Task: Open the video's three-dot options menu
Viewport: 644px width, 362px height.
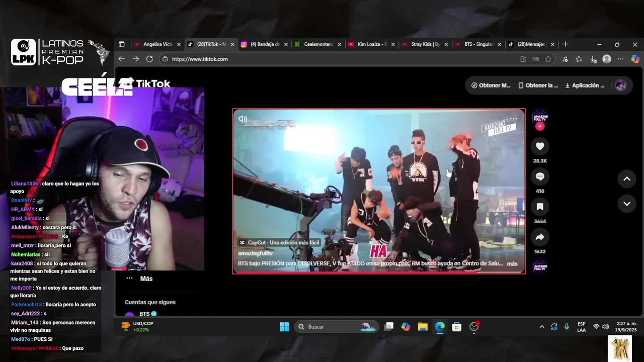Action: [513, 119]
